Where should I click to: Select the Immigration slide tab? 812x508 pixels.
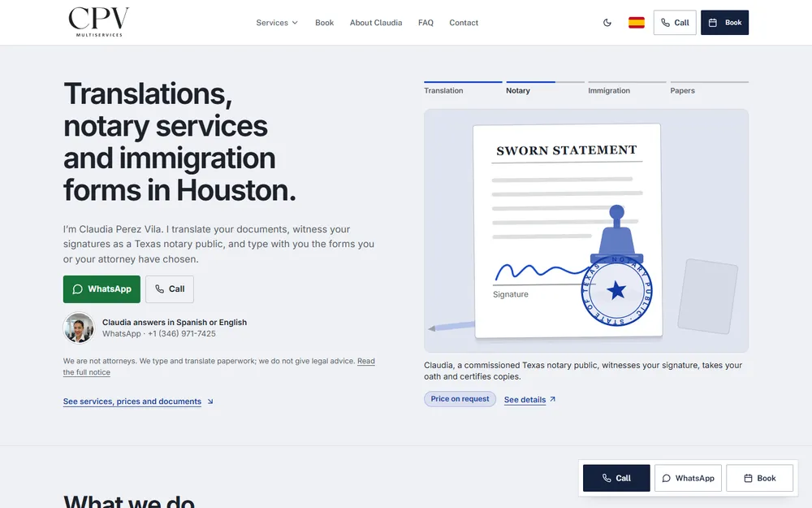click(627, 89)
